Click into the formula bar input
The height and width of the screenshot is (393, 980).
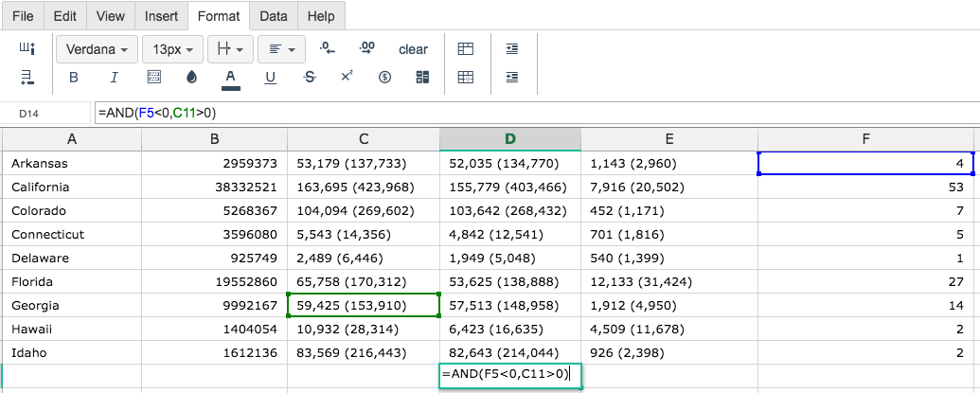tap(536, 113)
